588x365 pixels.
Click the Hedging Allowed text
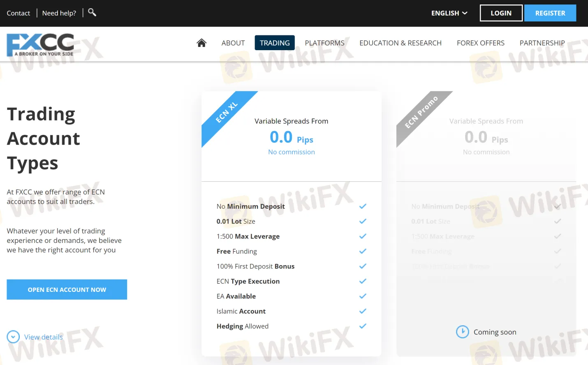(x=243, y=326)
